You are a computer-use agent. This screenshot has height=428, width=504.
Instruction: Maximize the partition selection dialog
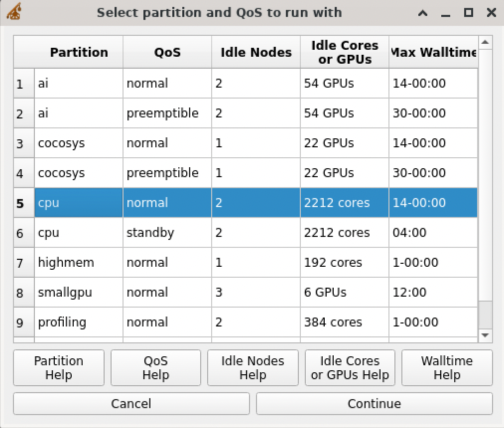(468, 12)
